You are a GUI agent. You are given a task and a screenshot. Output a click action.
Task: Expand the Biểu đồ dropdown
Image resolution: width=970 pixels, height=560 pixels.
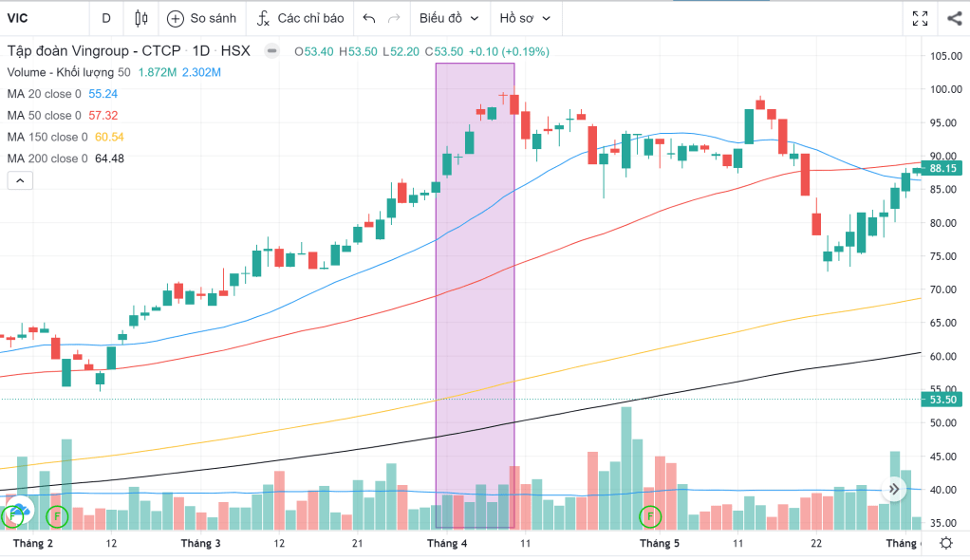coord(450,18)
